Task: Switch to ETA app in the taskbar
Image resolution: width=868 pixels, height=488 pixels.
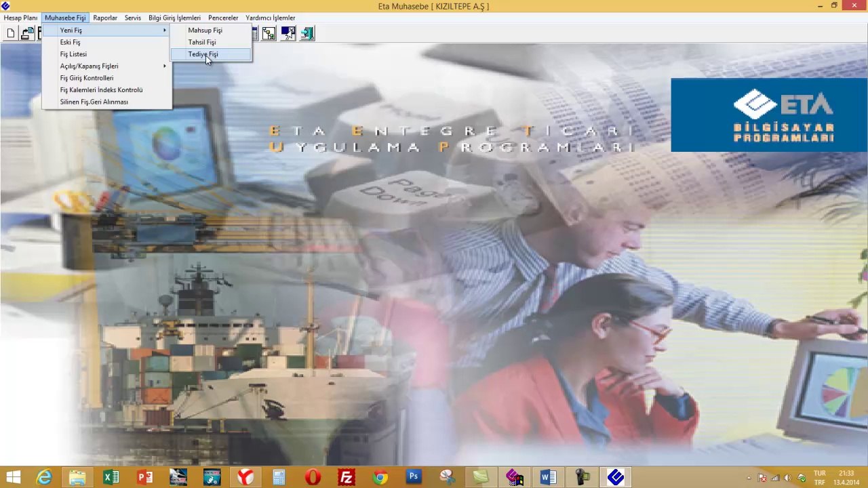Action: pos(615,478)
